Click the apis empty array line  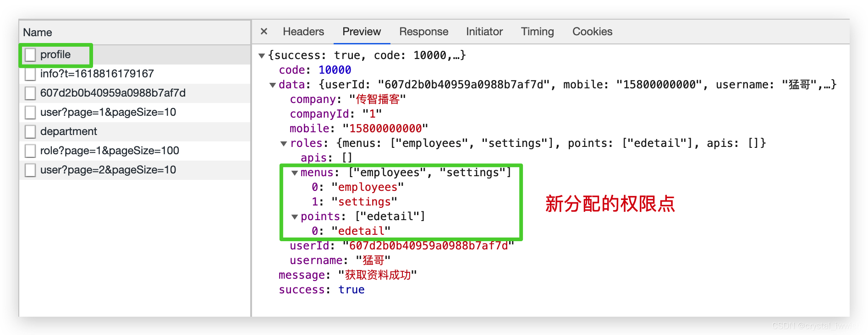(x=327, y=158)
